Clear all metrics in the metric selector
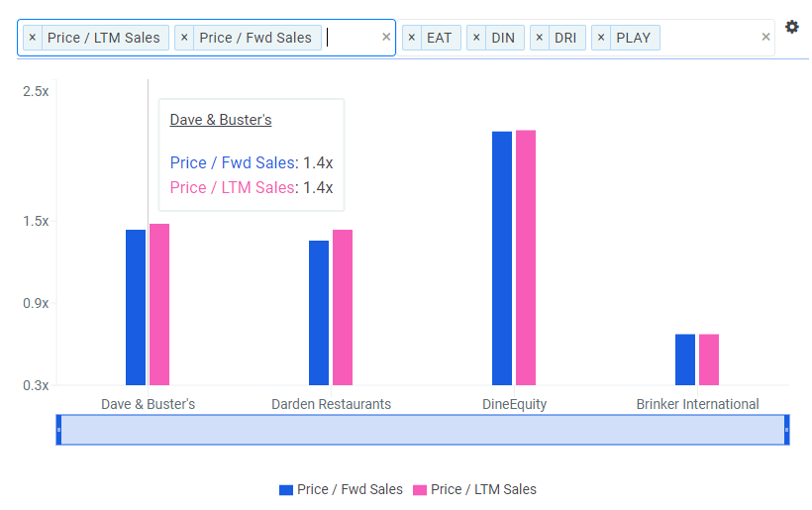The width and height of the screenshot is (812, 510). pyautogui.click(x=386, y=37)
